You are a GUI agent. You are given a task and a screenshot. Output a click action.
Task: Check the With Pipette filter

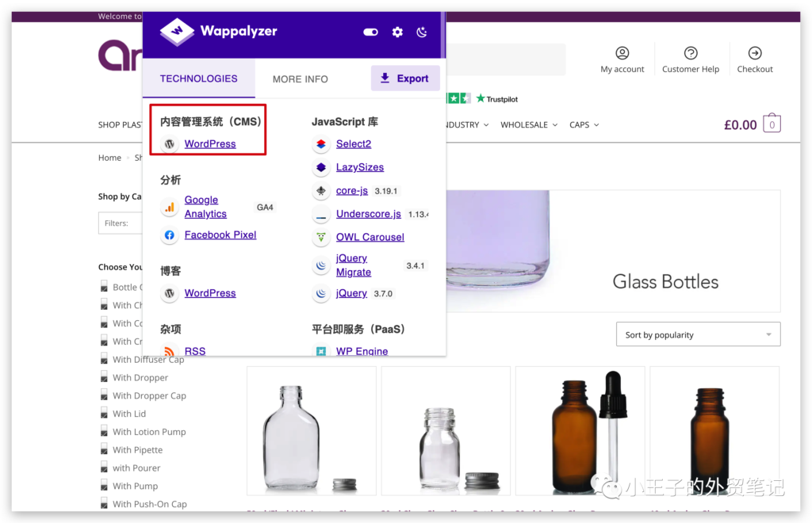click(x=104, y=450)
